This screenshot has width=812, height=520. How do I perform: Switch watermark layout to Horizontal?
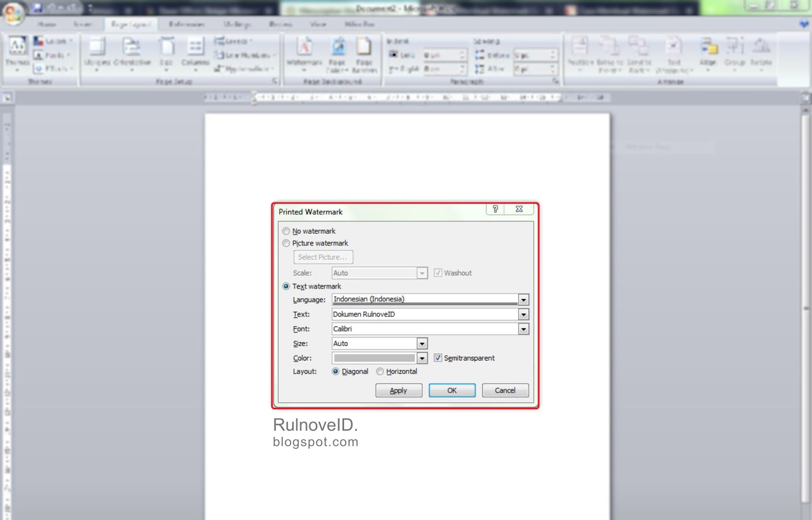click(380, 371)
